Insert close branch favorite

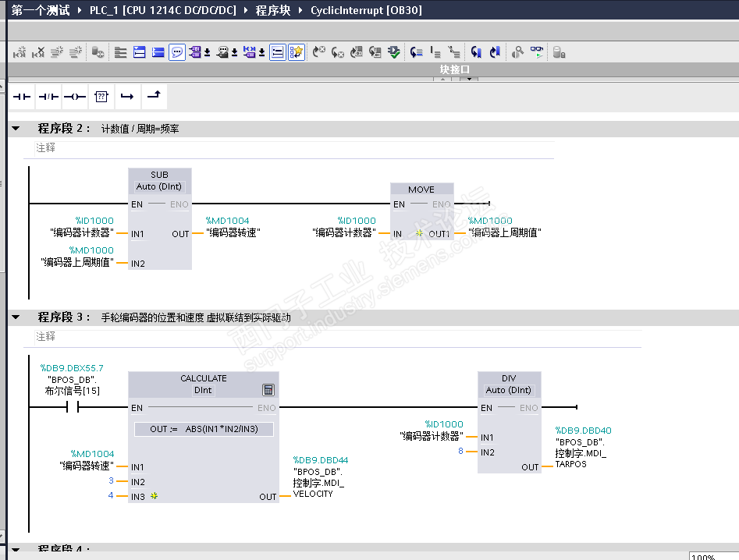point(154,97)
